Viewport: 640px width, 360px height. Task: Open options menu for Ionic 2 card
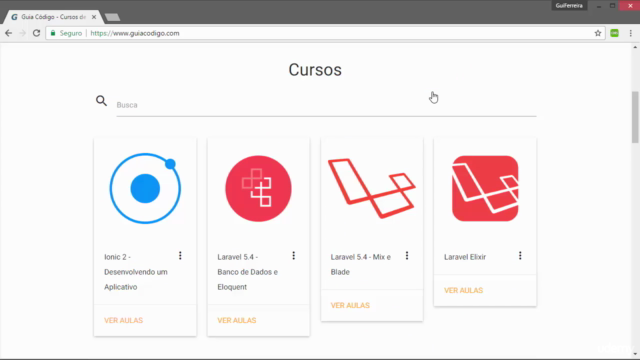point(180,256)
